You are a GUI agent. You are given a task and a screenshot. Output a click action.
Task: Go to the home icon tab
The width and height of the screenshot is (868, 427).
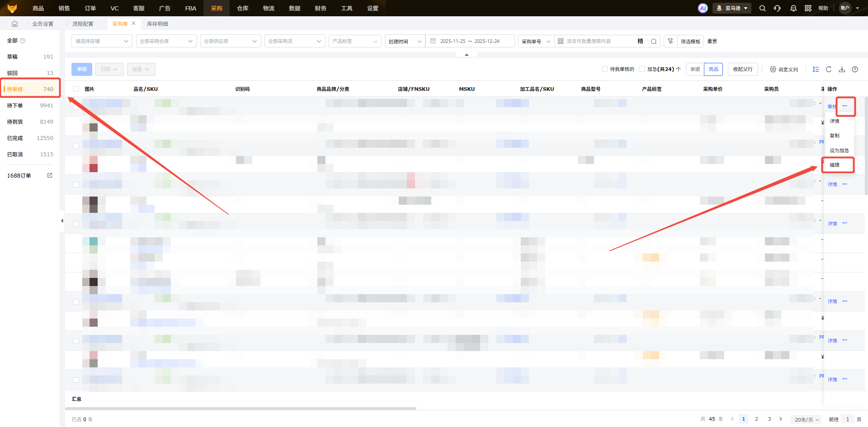tap(14, 23)
